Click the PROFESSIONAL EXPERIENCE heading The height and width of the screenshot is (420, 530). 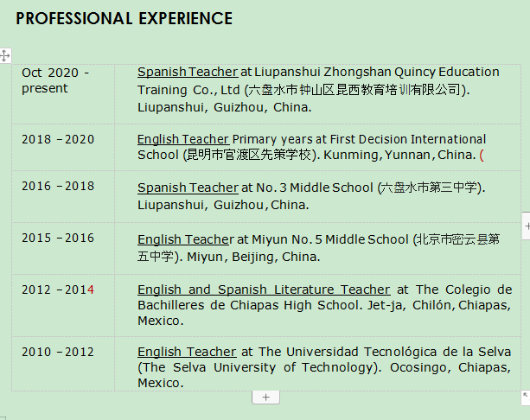click(x=124, y=18)
